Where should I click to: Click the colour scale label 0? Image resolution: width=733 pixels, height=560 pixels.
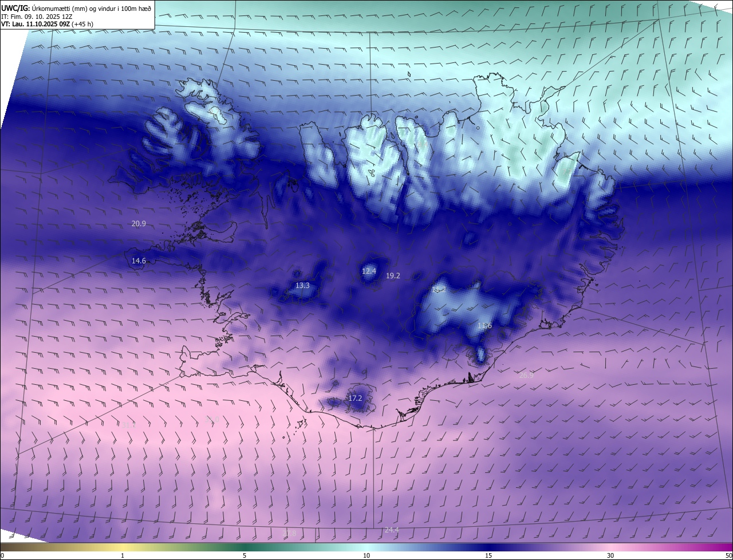coord(2,556)
